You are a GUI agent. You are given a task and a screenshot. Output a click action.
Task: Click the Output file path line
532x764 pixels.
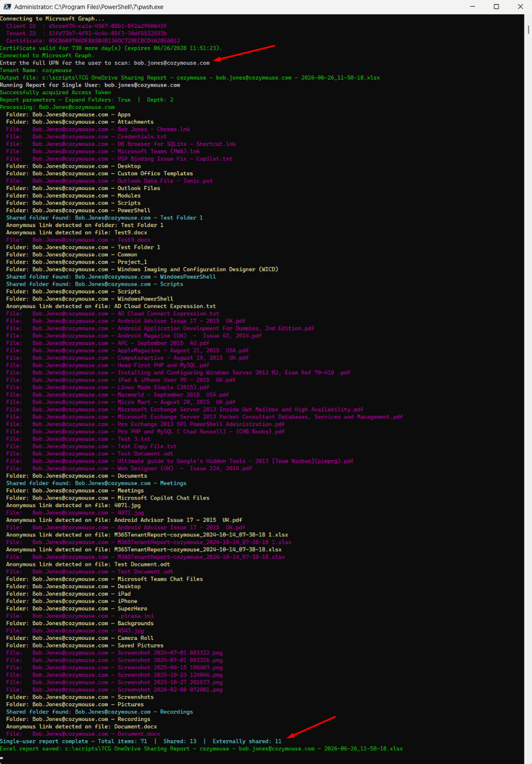click(x=190, y=78)
